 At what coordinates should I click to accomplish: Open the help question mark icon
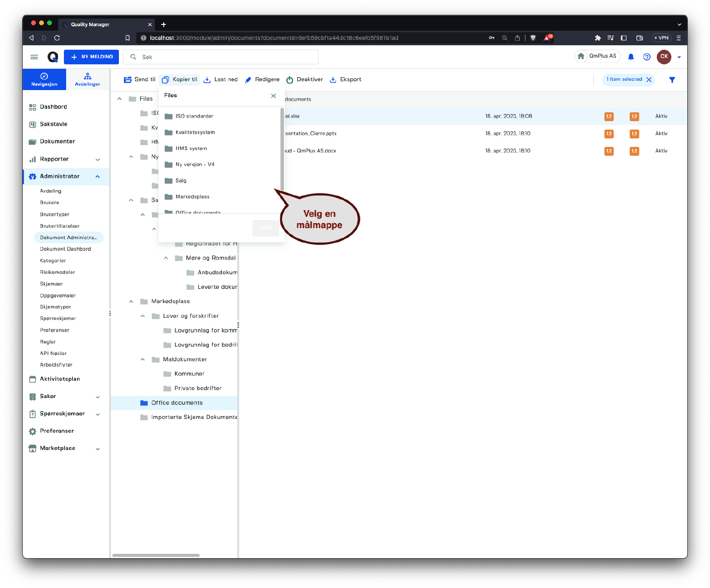(647, 57)
